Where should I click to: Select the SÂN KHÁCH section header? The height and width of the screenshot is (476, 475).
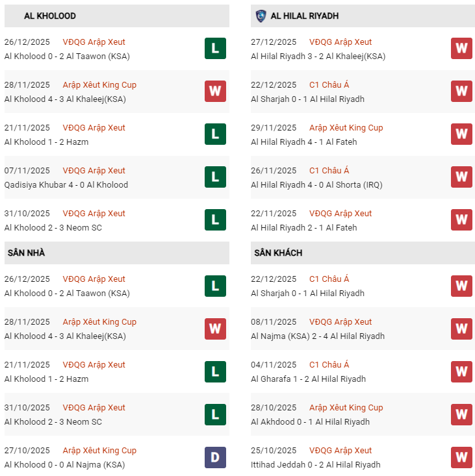[x=278, y=253]
